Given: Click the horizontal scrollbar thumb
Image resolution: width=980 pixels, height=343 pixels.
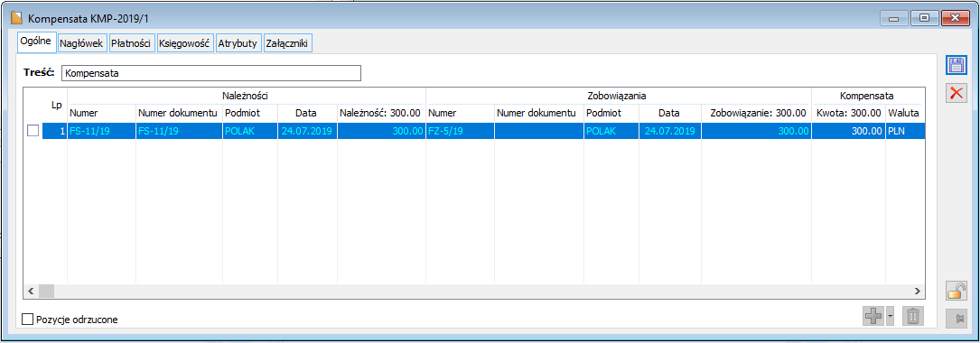Looking at the screenshot, I should click(x=47, y=292).
